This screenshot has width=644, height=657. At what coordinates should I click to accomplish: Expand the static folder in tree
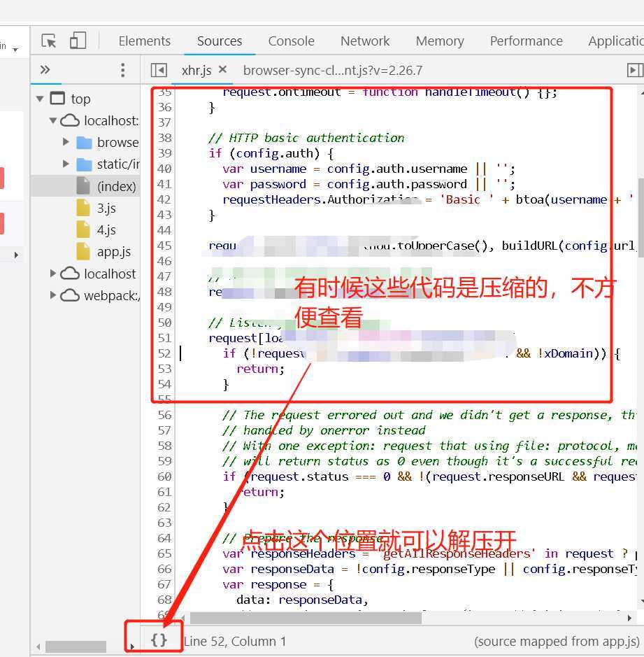pyautogui.click(x=66, y=164)
